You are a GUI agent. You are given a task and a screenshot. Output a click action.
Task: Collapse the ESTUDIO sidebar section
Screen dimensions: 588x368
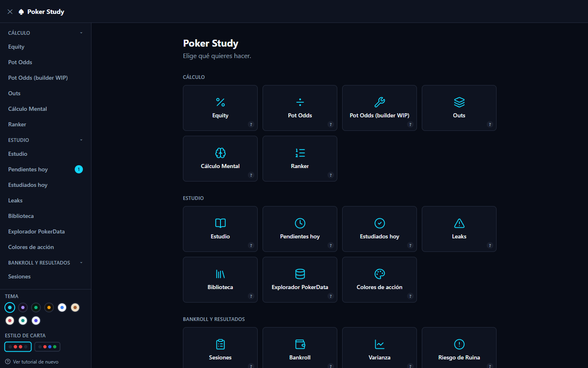click(x=45, y=140)
